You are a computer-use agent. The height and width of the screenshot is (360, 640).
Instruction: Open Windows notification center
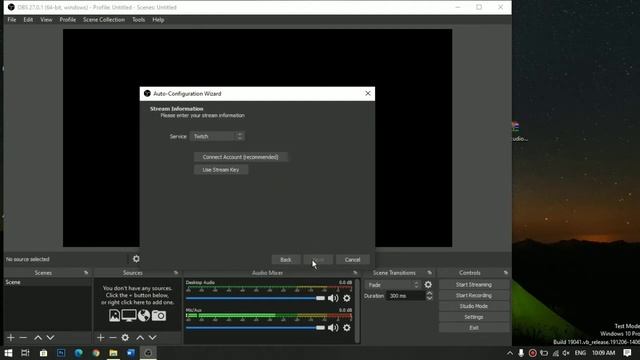(627, 353)
